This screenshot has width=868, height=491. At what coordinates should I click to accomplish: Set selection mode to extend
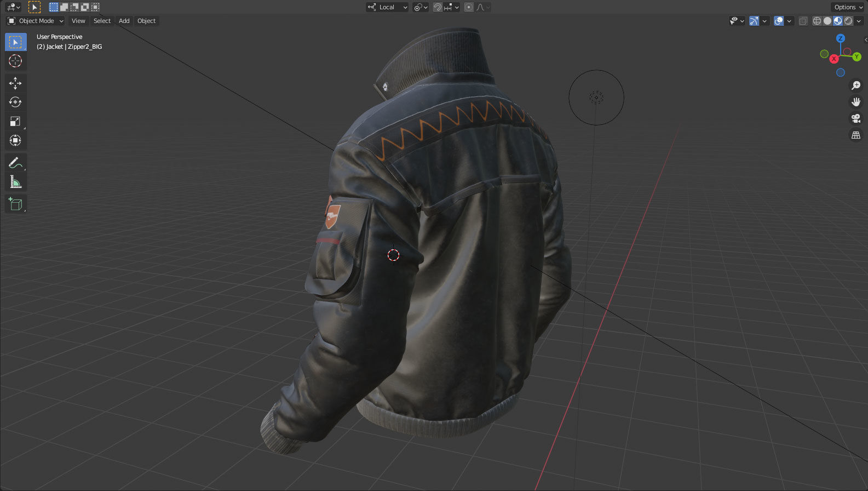(x=64, y=7)
